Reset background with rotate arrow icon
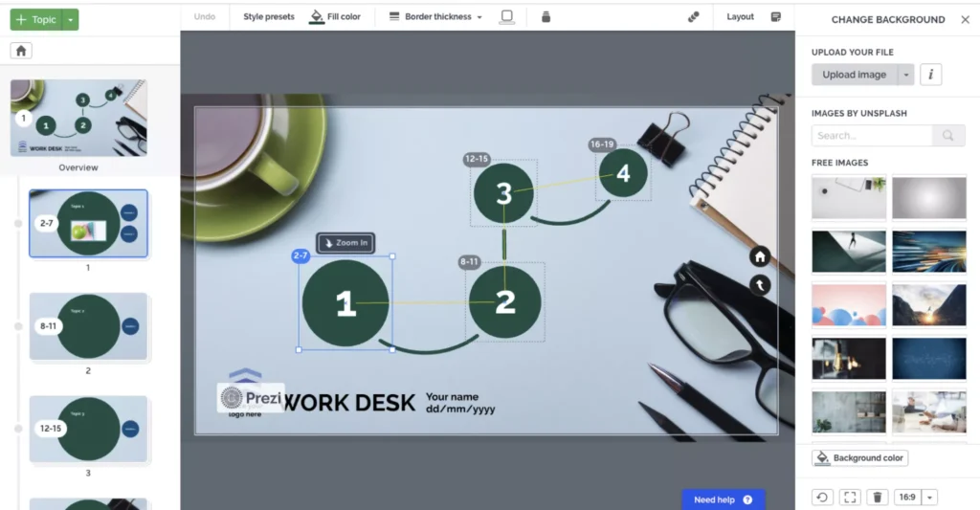980x510 pixels. pyautogui.click(x=822, y=497)
